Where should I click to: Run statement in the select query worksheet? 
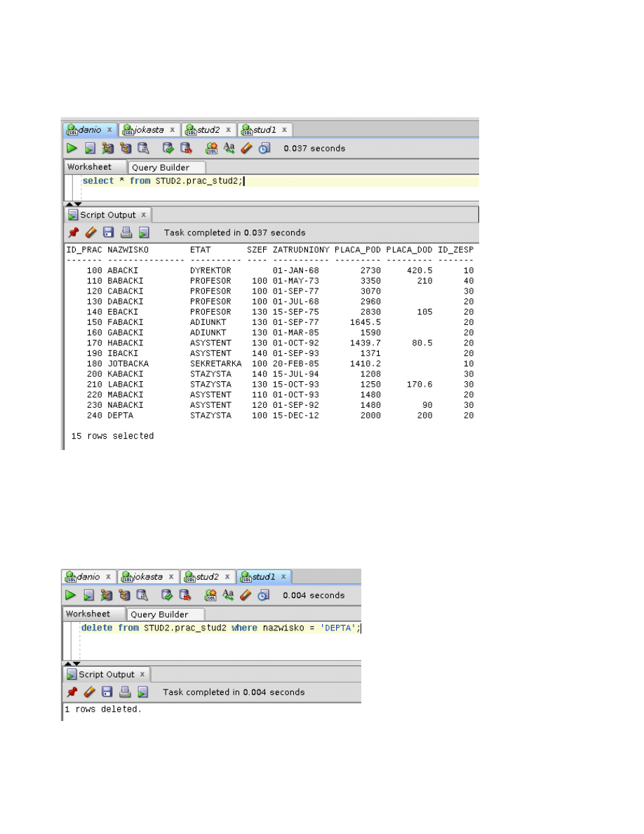click(72, 148)
